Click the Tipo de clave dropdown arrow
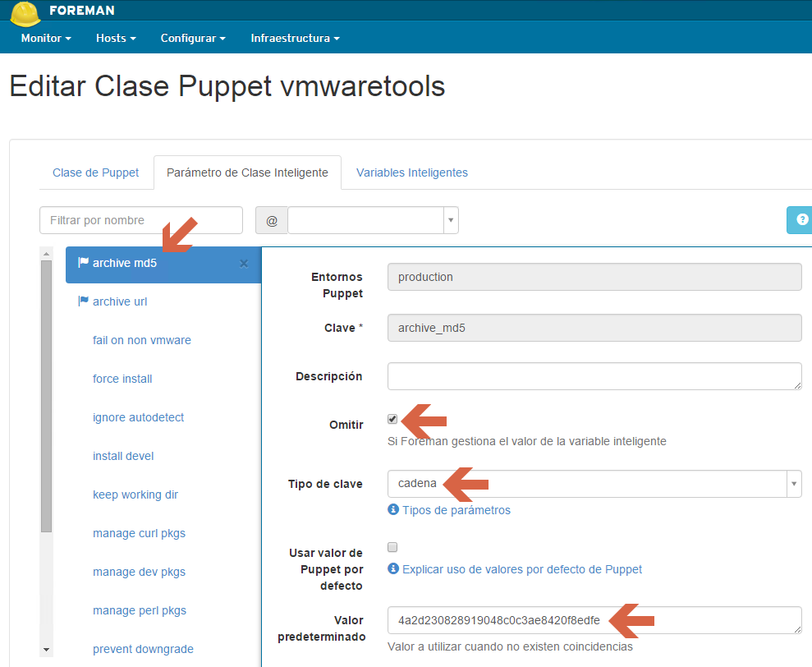Screen dimensions: 812x667 tap(794, 484)
